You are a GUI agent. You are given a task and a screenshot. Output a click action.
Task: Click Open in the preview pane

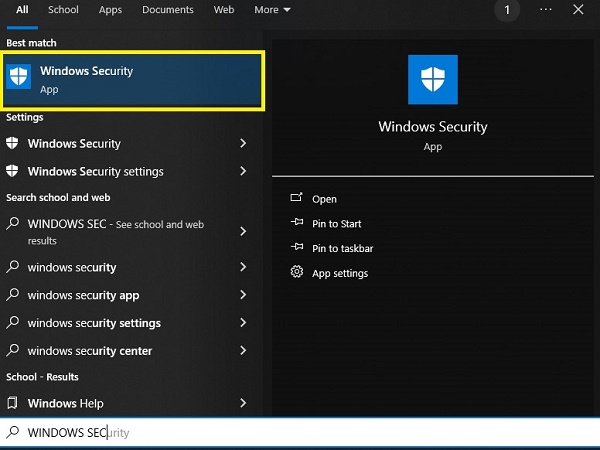coord(324,199)
